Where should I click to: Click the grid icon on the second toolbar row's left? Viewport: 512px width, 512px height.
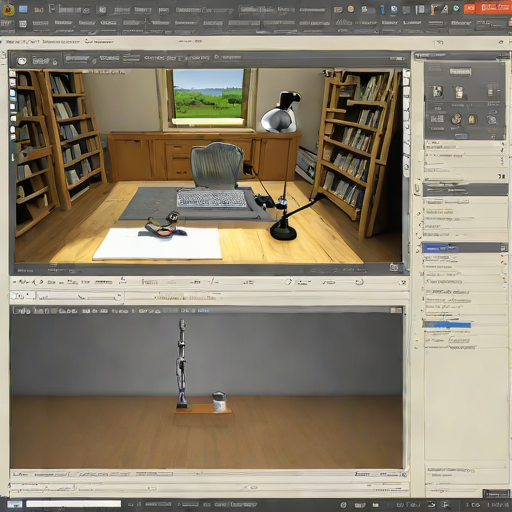click(23, 24)
